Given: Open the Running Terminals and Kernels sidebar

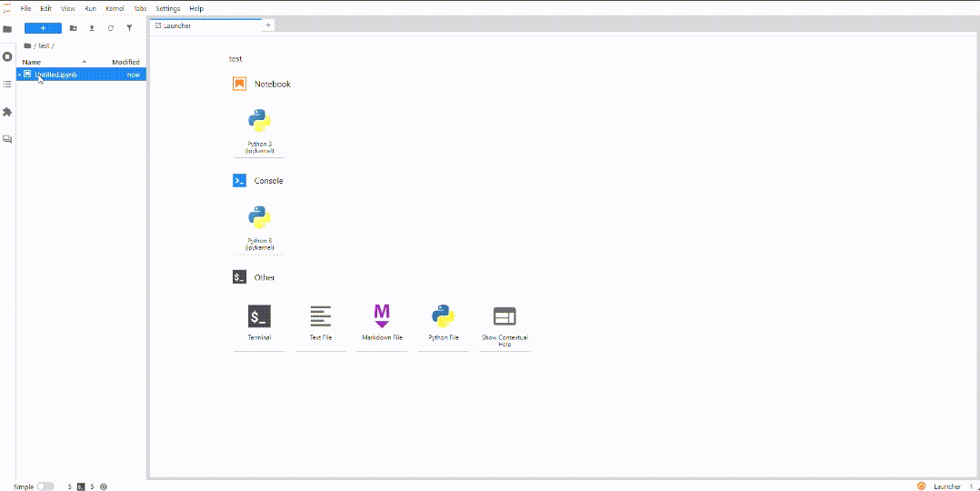Looking at the screenshot, I should tap(7, 56).
